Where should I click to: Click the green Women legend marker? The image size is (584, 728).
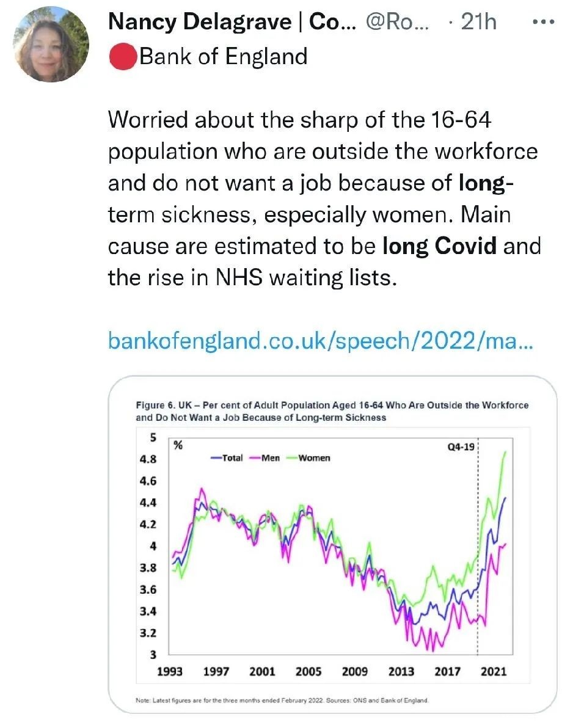pyautogui.click(x=292, y=458)
